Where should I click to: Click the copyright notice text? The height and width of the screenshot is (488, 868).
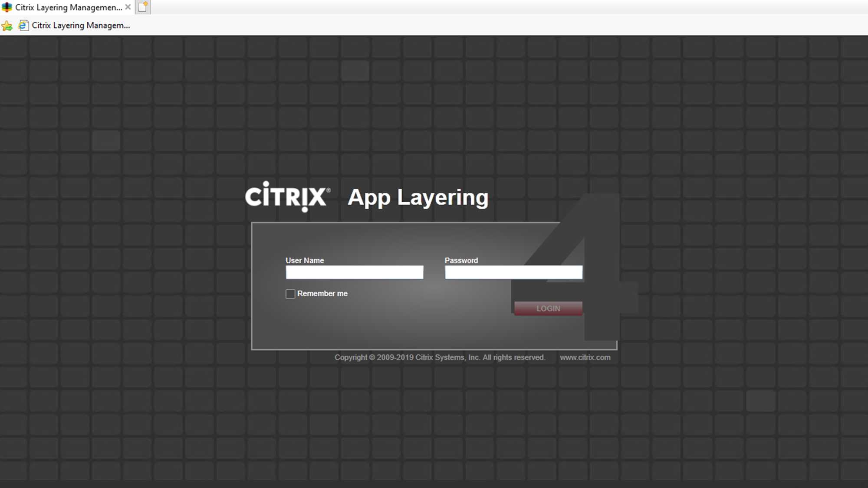tap(440, 357)
